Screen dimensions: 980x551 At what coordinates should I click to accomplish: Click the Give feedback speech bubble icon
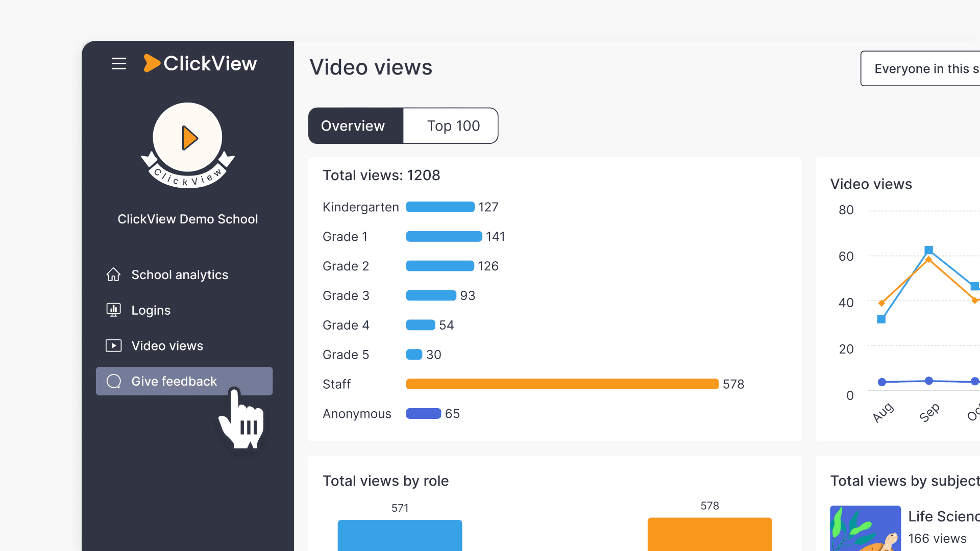tap(113, 381)
